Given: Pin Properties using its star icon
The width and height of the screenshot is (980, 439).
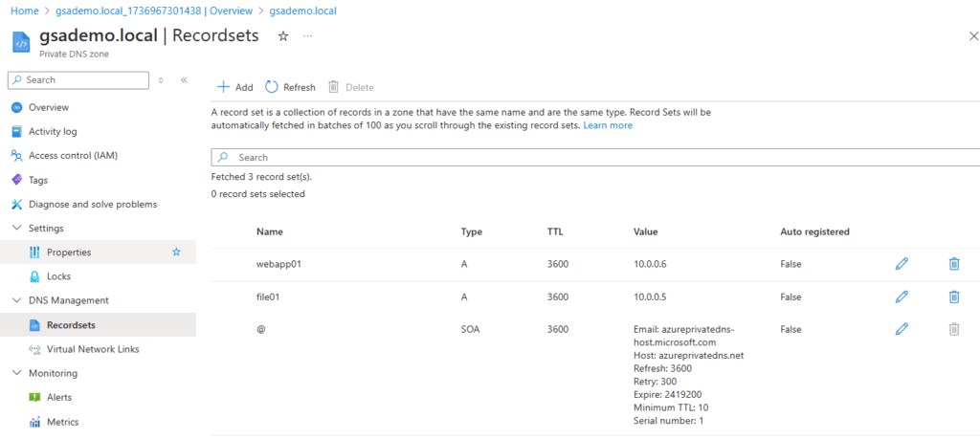Looking at the screenshot, I should pos(176,252).
